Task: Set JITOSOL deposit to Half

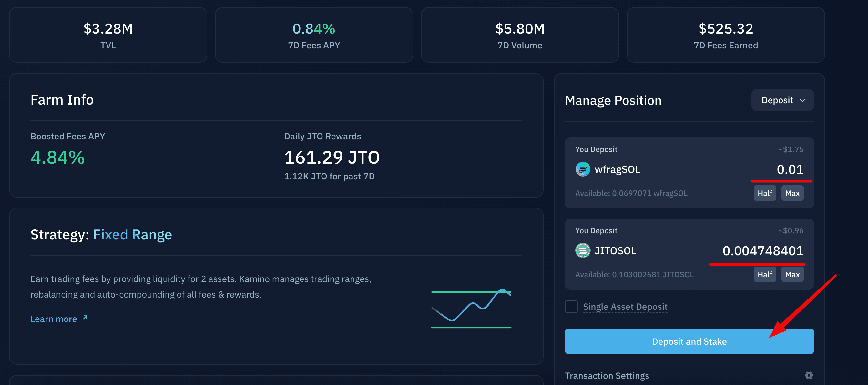Action: 765,275
